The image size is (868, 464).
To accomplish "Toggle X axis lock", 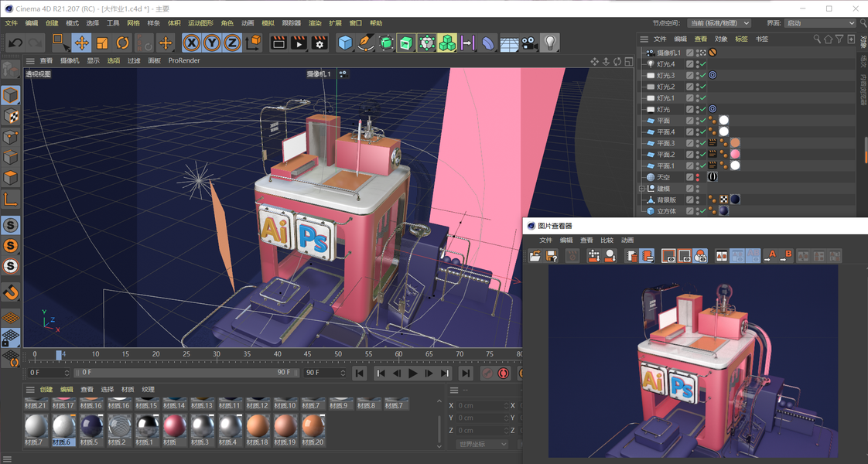I will (192, 43).
